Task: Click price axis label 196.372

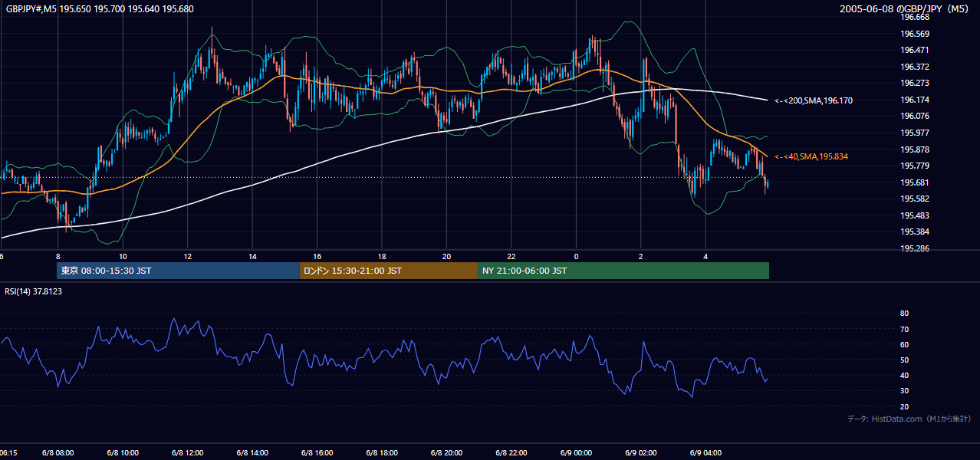Action: [915, 67]
